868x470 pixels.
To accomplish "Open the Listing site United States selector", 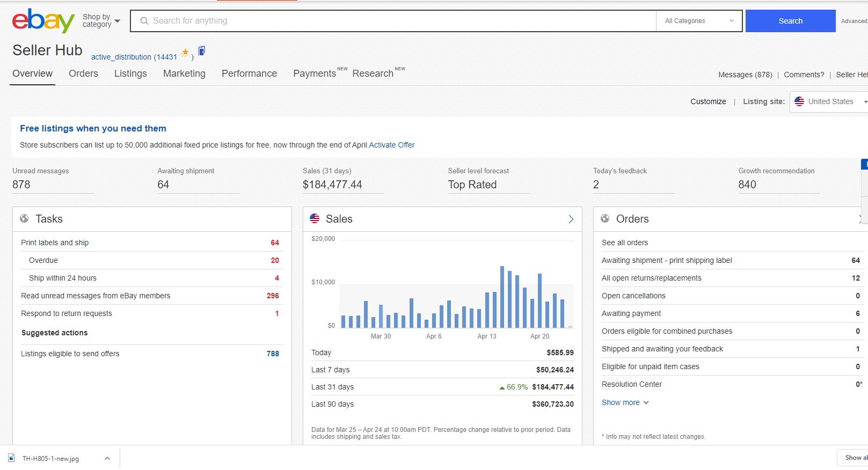I will click(x=829, y=101).
